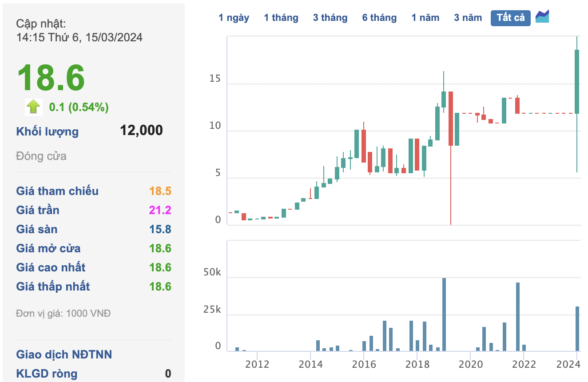Screen dimensions: 588x382
Task: Switch to the 1 ngày time range
Action: click(x=234, y=17)
